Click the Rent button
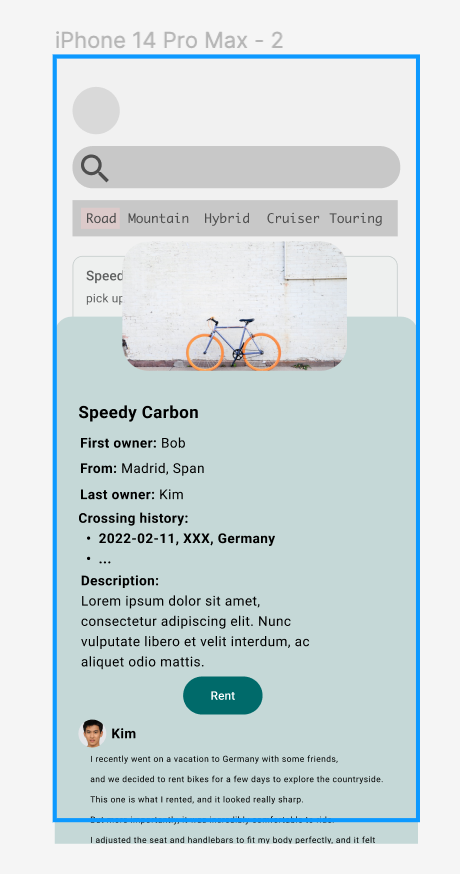The height and width of the screenshot is (874, 460). pos(222,696)
